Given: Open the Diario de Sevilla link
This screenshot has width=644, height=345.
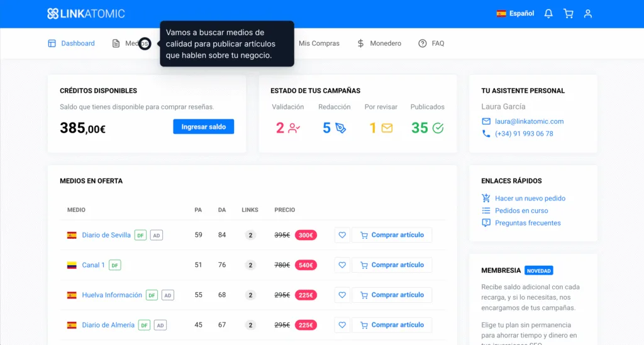Looking at the screenshot, I should coord(106,235).
